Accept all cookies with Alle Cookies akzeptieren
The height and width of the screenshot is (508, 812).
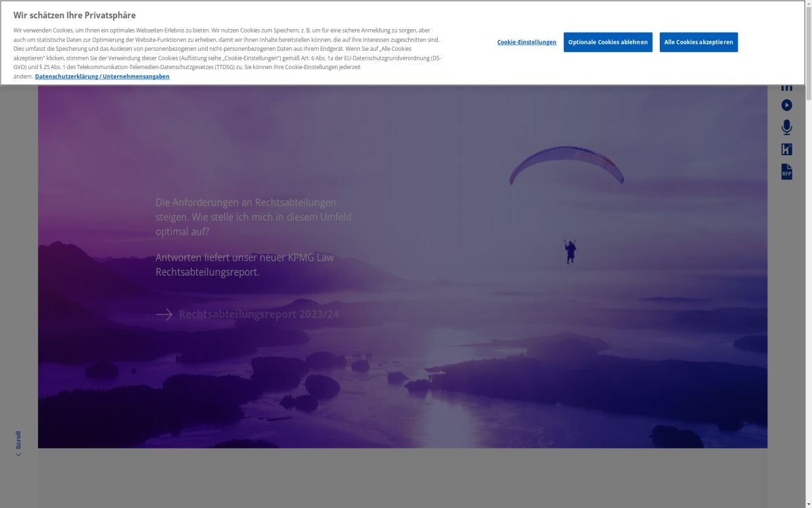(698, 42)
